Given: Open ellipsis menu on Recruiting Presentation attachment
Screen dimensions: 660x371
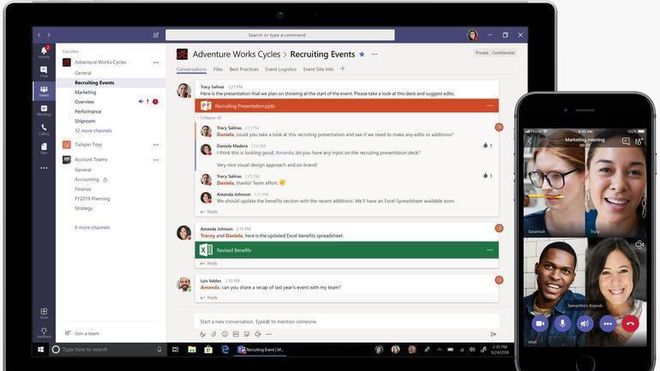Looking at the screenshot, I should click(x=490, y=106).
